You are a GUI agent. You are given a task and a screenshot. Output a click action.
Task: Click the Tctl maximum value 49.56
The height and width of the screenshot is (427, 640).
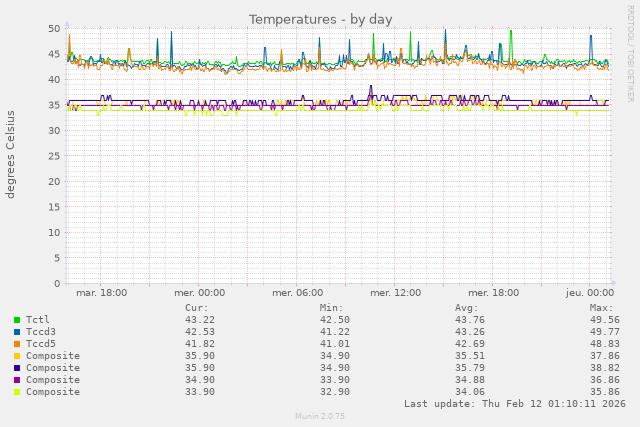[604, 320]
